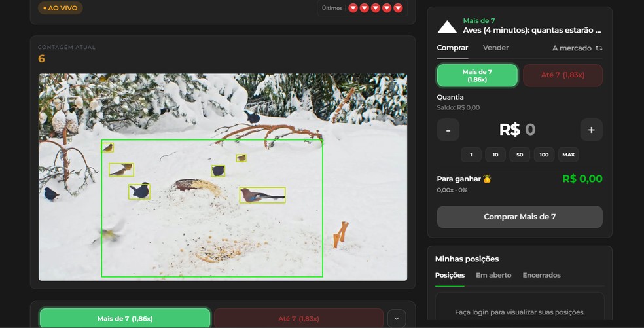Click the green Mais de 7 label above title

479,20
